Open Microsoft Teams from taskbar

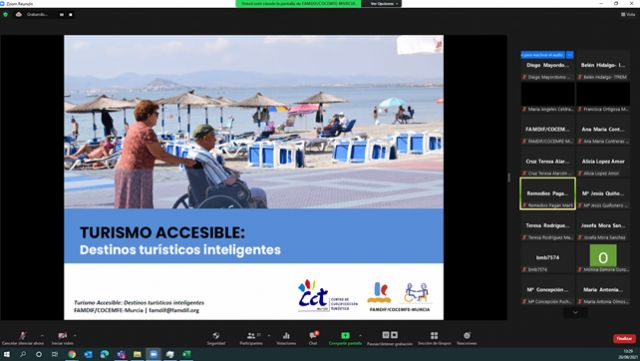point(121,354)
